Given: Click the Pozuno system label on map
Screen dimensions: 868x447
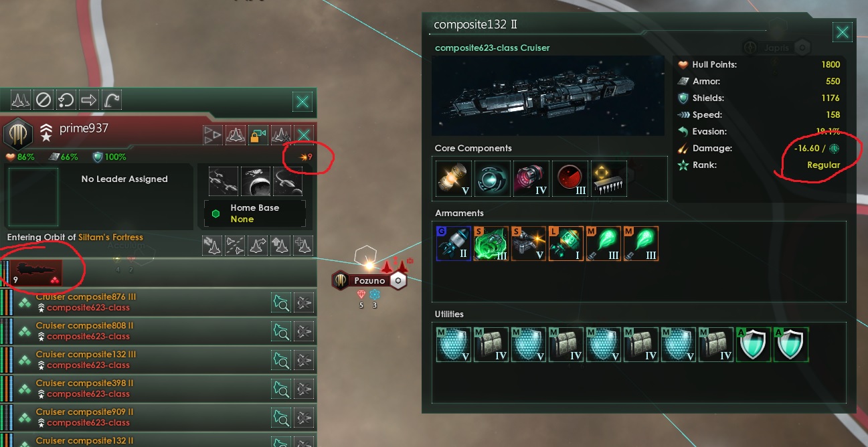Looking at the screenshot, I should click(369, 280).
